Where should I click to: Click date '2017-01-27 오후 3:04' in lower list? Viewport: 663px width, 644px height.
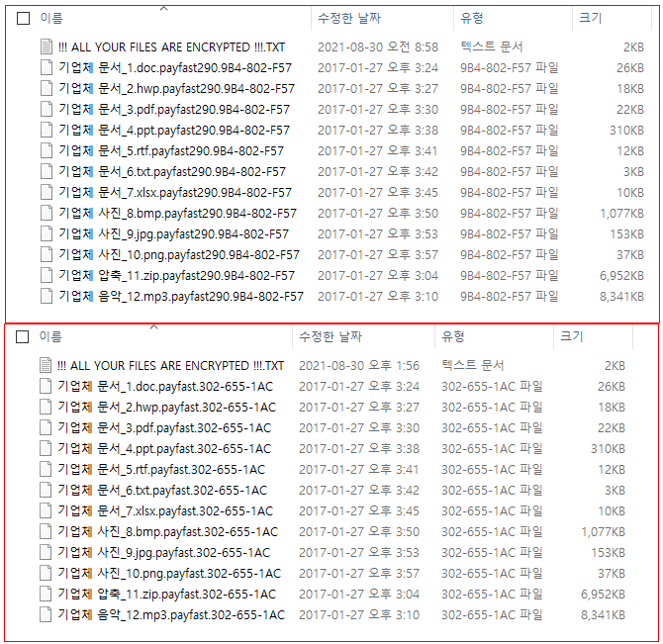tap(359, 595)
